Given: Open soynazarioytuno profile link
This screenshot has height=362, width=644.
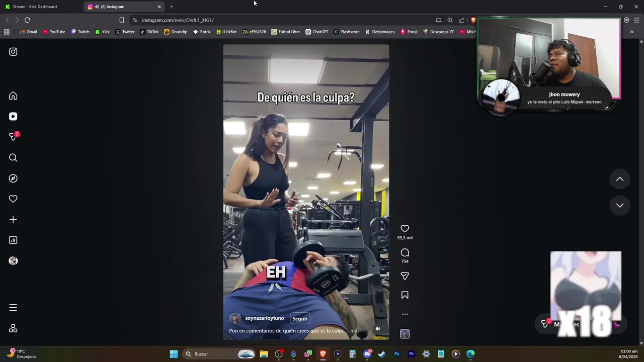Looking at the screenshot, I should (x=265, y=318).
